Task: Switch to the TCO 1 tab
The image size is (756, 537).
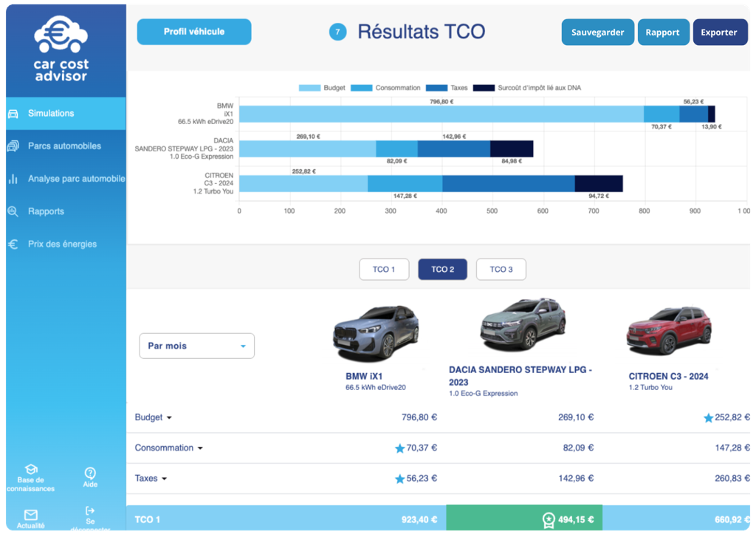Action: tap(384, 269)
